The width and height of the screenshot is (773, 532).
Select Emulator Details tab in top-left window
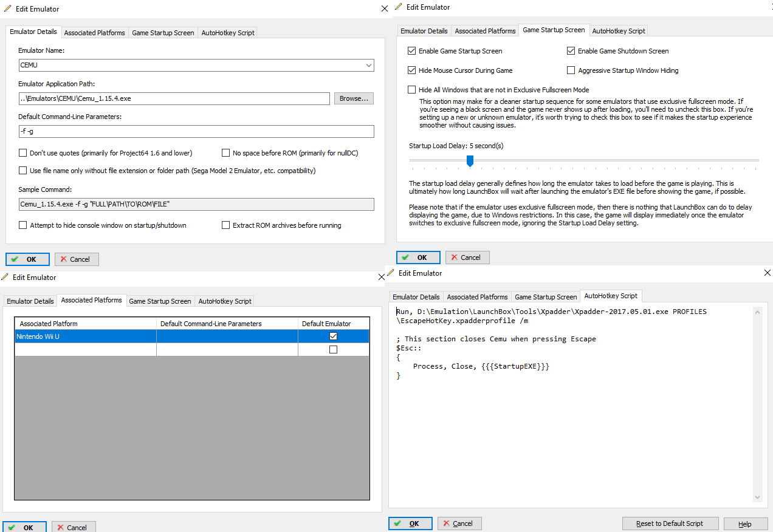click(33, 32)
